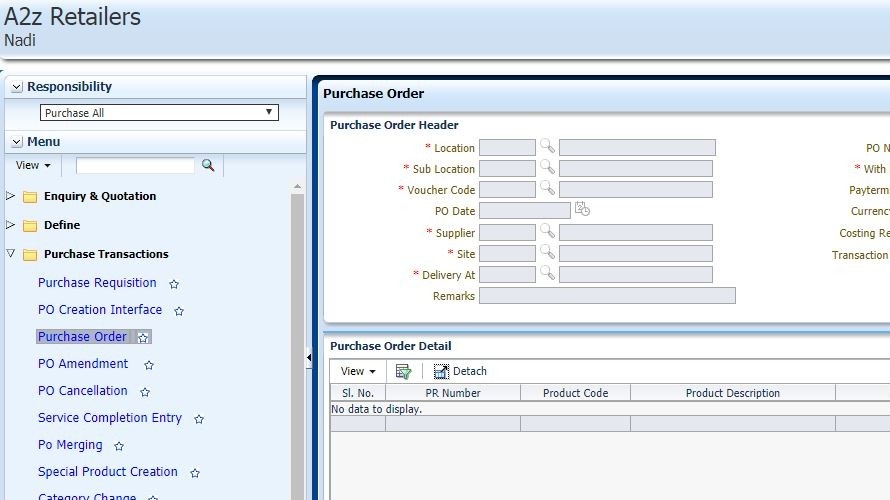Click the Detach button in the detail toolbar
The image size is (890, 500).
460,371
